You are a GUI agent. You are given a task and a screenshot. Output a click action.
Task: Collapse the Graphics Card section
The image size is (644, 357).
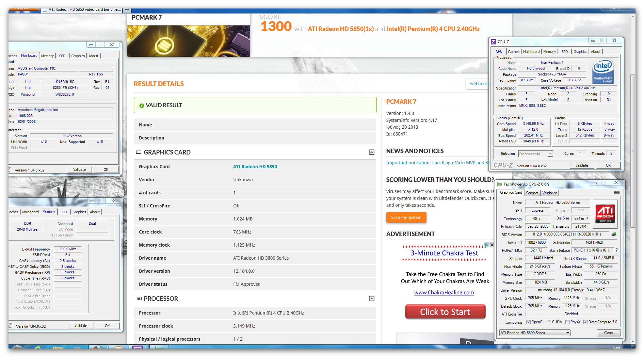tap(371, 152)
